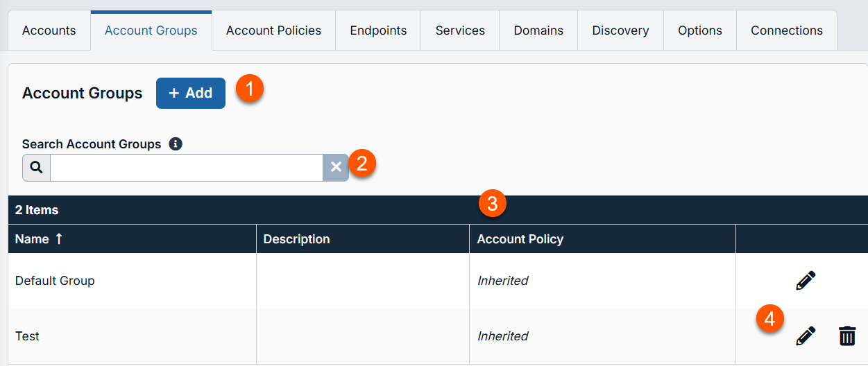Focus the Search Account Groups field
Viewport: 868px width, 366px height.
[x=186, y=168]
